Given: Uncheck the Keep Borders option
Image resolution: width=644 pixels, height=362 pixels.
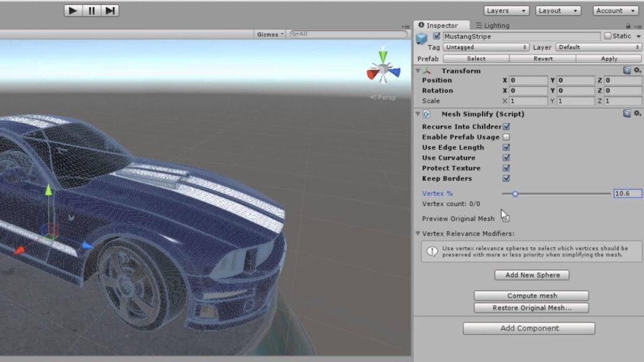Looking at the screenshot, I should [x=505, y=178].
